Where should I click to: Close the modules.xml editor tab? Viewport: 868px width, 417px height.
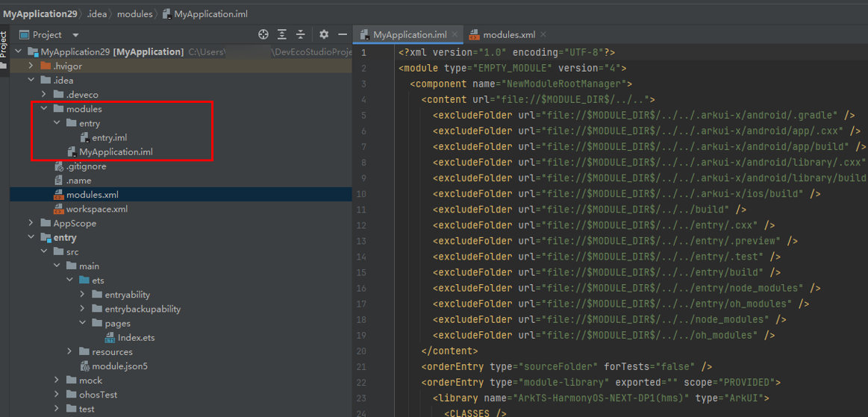[x=543, y=34]
